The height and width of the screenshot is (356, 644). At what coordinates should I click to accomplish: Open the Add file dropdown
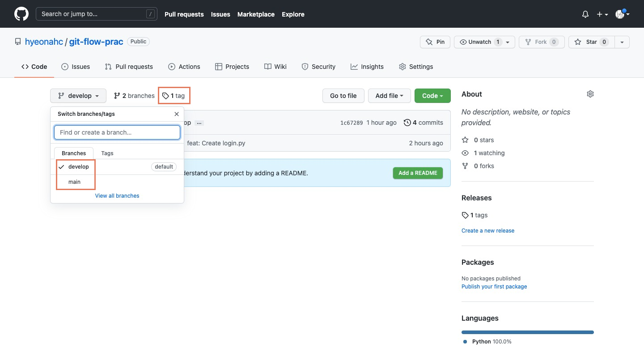(390, 96)
